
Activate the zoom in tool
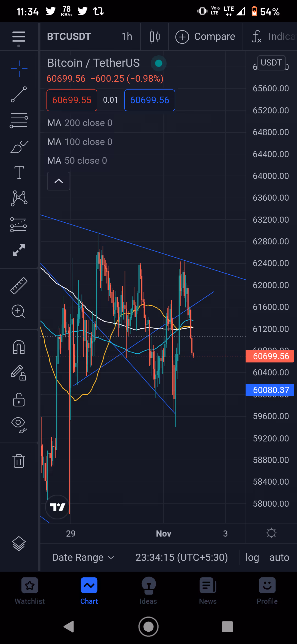point(18,311)
